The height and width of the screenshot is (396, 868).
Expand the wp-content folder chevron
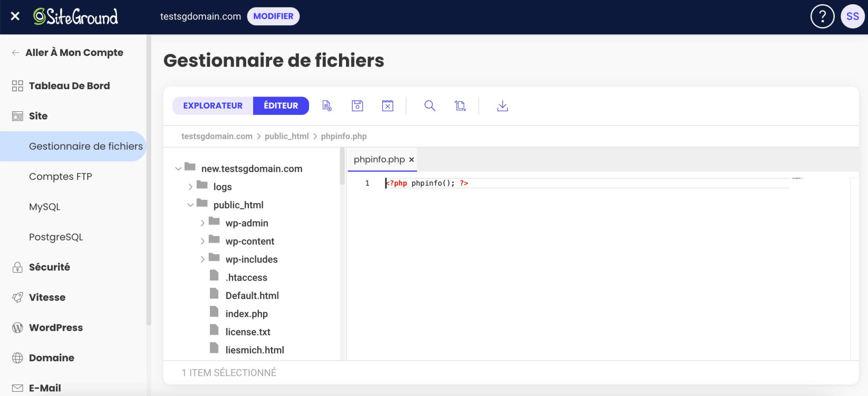202,241
